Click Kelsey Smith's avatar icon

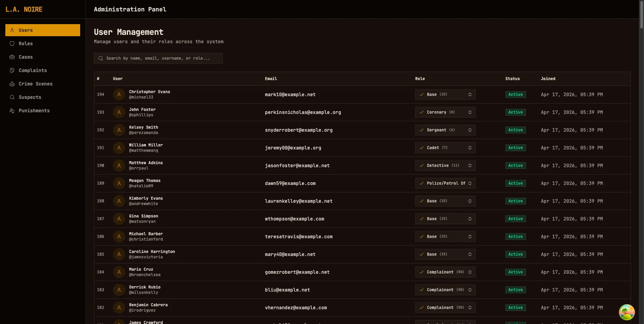(x=119, y=130)
